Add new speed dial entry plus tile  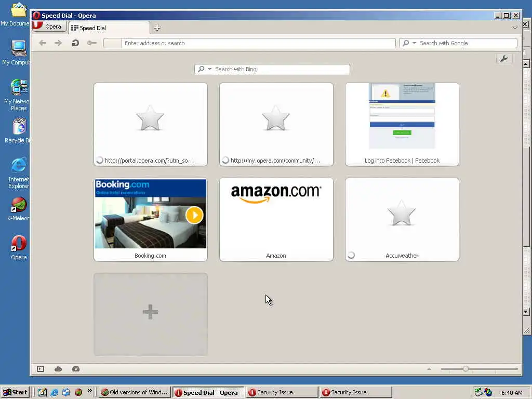point(150,314)
